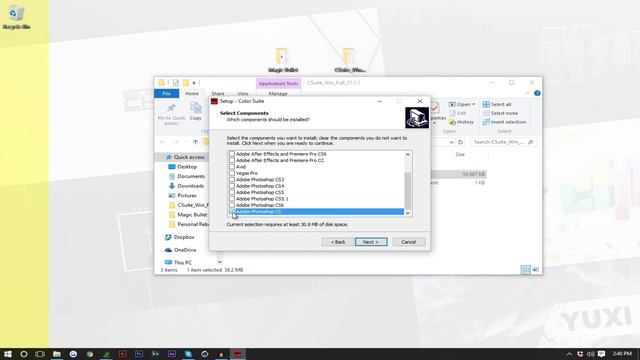
Task: Switch Explorer to large icons view
Action: [x=536, y=270]
